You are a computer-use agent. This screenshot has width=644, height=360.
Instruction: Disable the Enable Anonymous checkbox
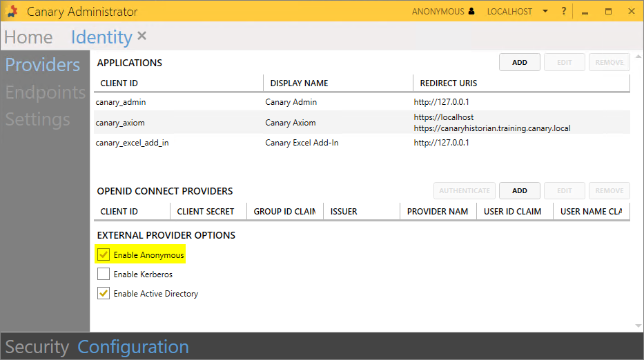[104, 255]
